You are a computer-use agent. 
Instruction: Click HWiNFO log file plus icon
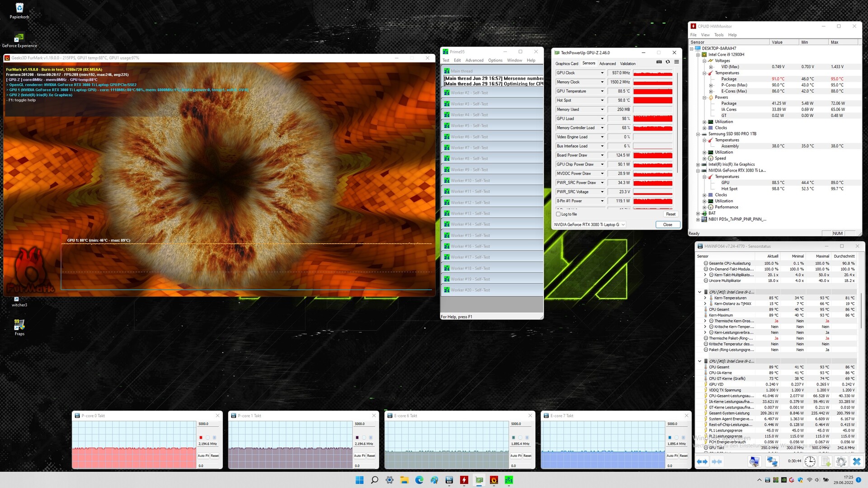[826, 461]
